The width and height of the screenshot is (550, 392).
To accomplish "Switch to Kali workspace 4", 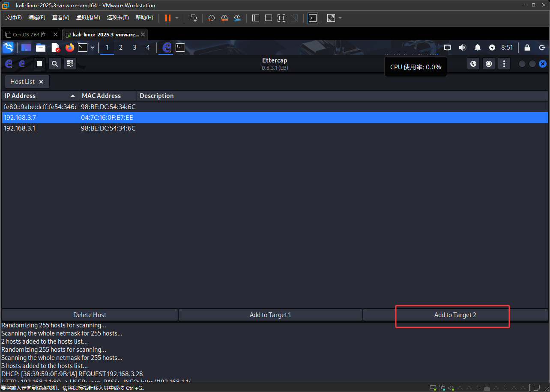I will [x=148, y=48].
